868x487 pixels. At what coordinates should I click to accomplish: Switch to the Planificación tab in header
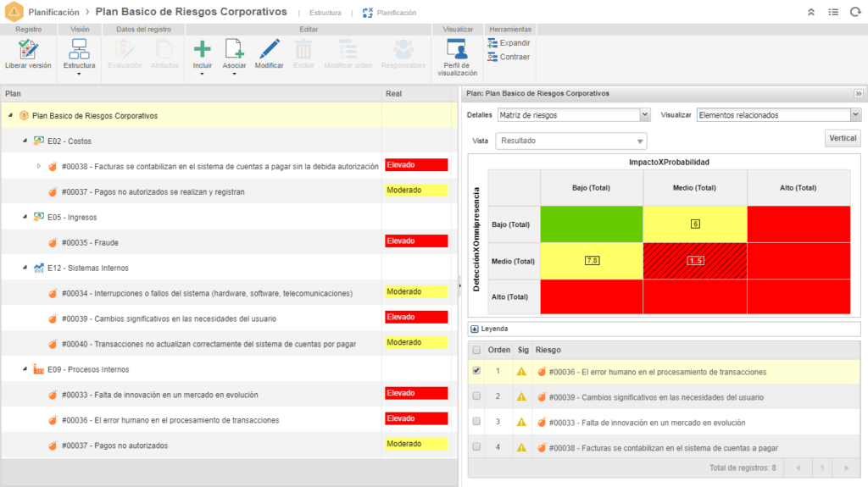pos(395,13)
